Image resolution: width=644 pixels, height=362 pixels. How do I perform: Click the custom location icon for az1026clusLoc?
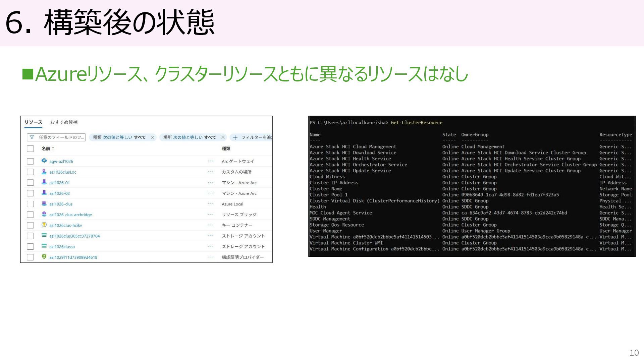(44, 172)
